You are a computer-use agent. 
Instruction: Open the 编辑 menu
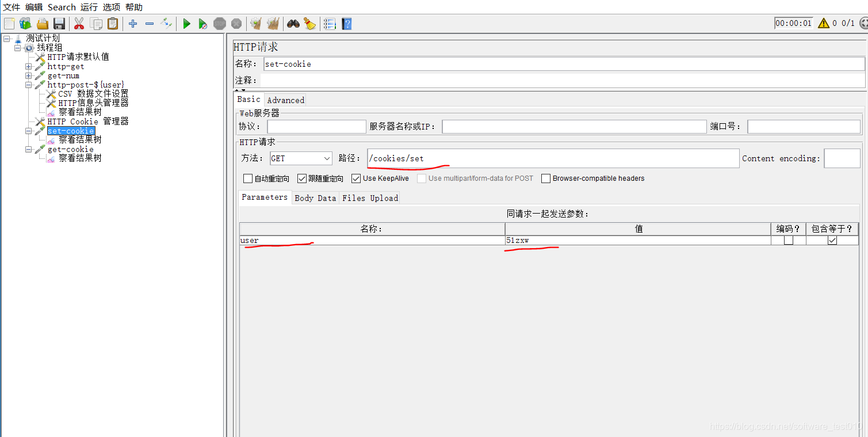click(34, 7)
